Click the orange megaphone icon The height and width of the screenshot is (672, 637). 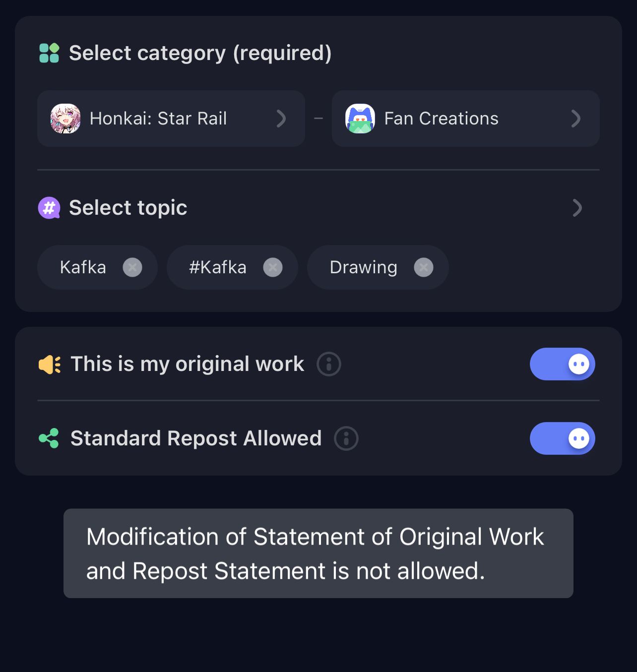pos(50,365)
